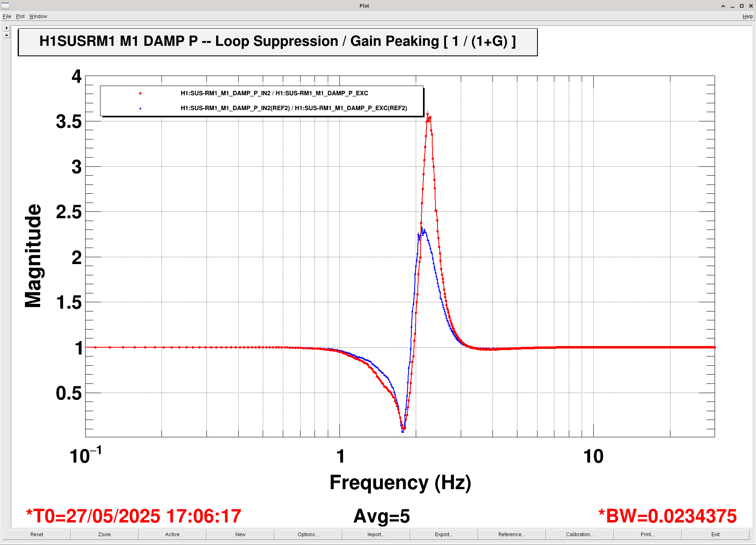
Task: Click the Avg=5 text
Action: click(382, 516)
